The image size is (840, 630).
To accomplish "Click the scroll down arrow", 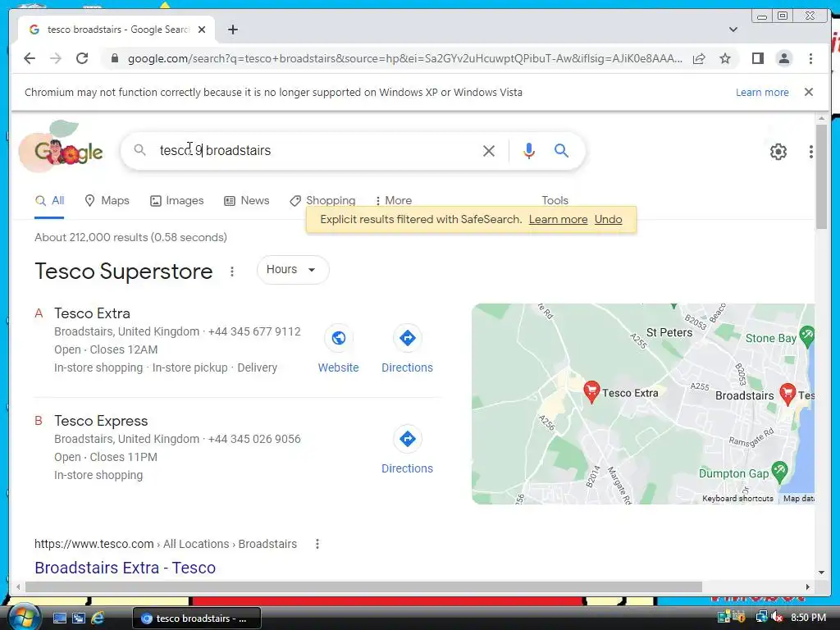I will pos(821,573).
